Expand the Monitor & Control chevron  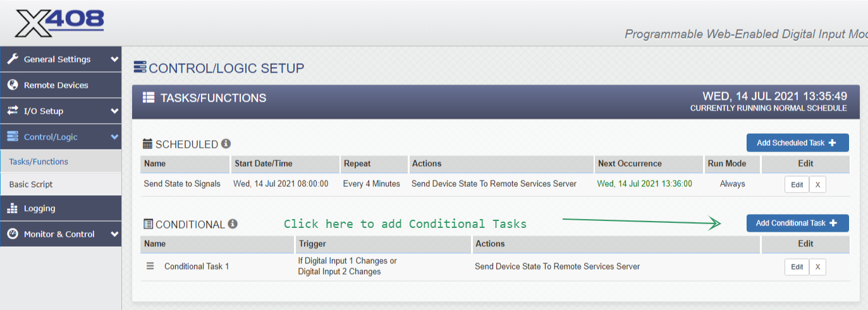pyautogui.click(x=114, y=234)
